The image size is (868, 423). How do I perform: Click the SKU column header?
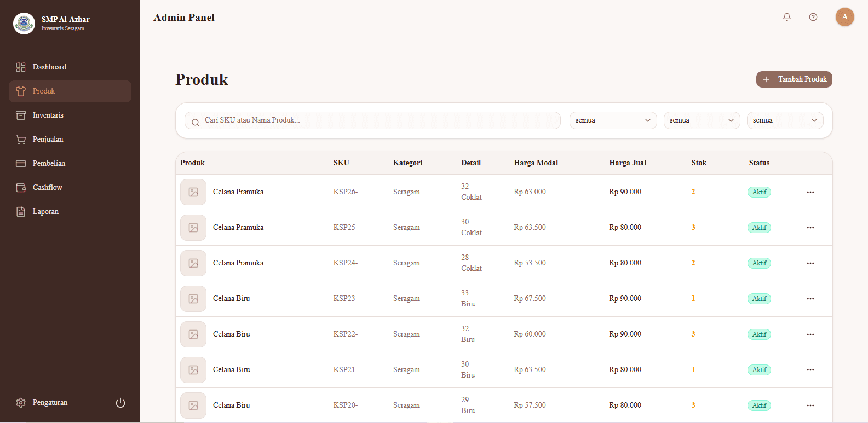tap(341, 163)
